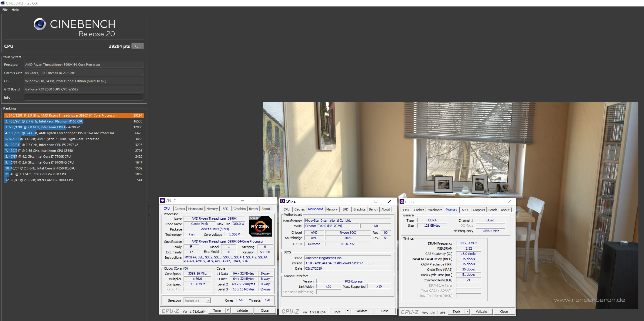Open Graphics tab in Memory window
The width and height of the screenshot is (644, 321).
(x=479, y=210)
